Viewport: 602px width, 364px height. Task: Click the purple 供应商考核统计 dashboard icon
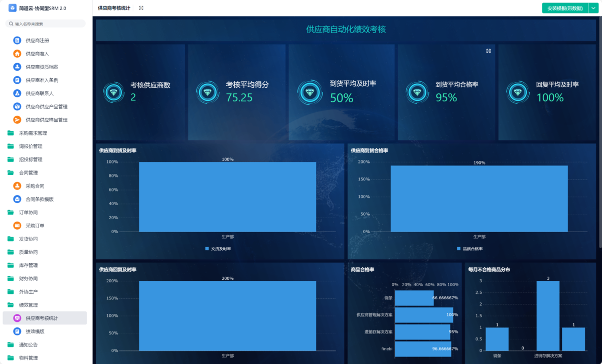pyautogui.click(x=17, y=318)
